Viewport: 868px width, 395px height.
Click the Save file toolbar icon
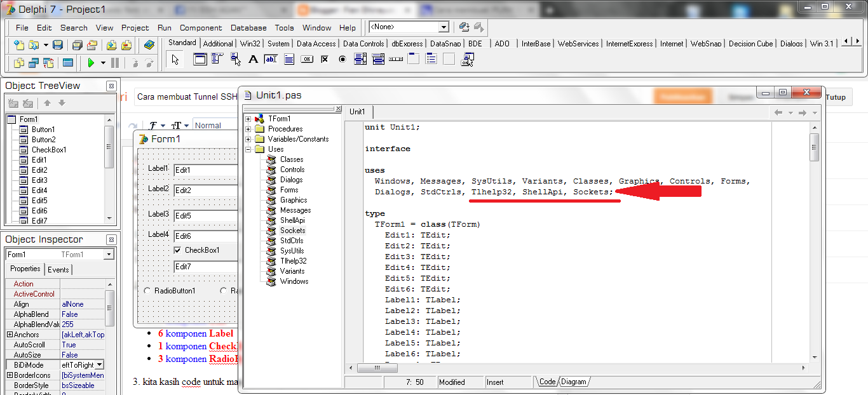58,44
